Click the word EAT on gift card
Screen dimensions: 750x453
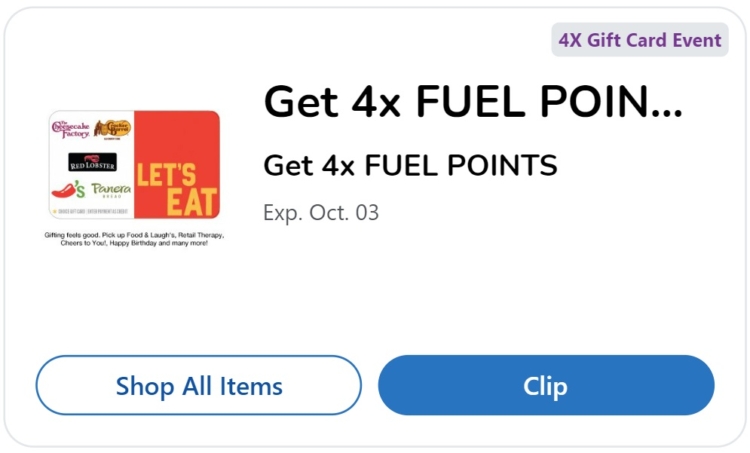[192, 202]
